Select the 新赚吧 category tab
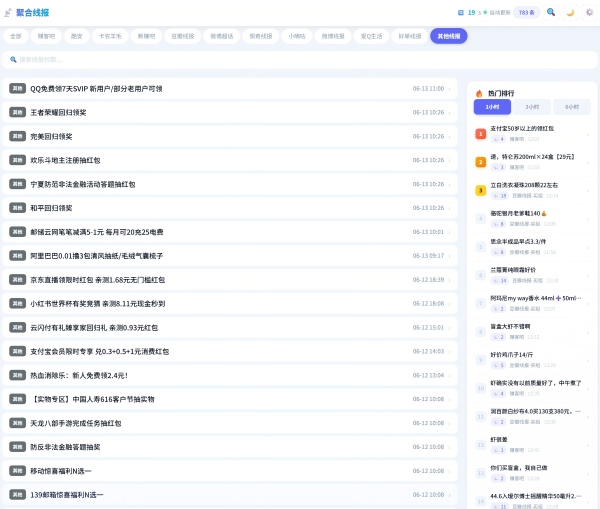Viewport: 600px width, 509px height. coord(146,36)
